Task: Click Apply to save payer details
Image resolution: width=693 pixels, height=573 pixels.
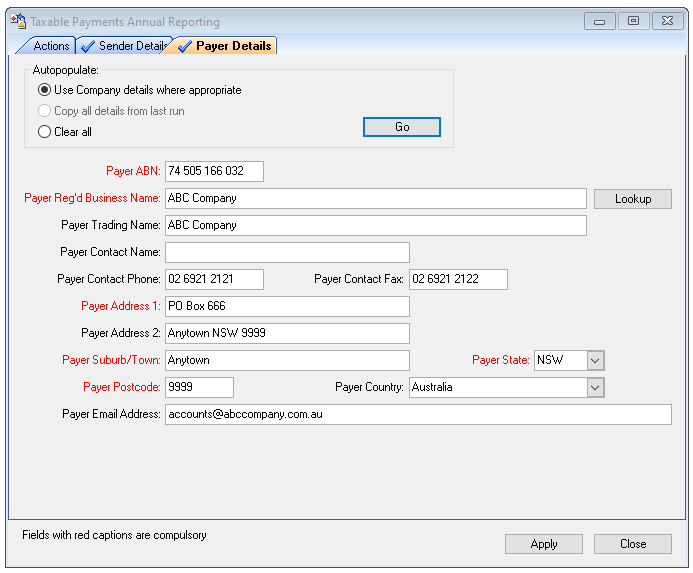Action: click(544, 544)
